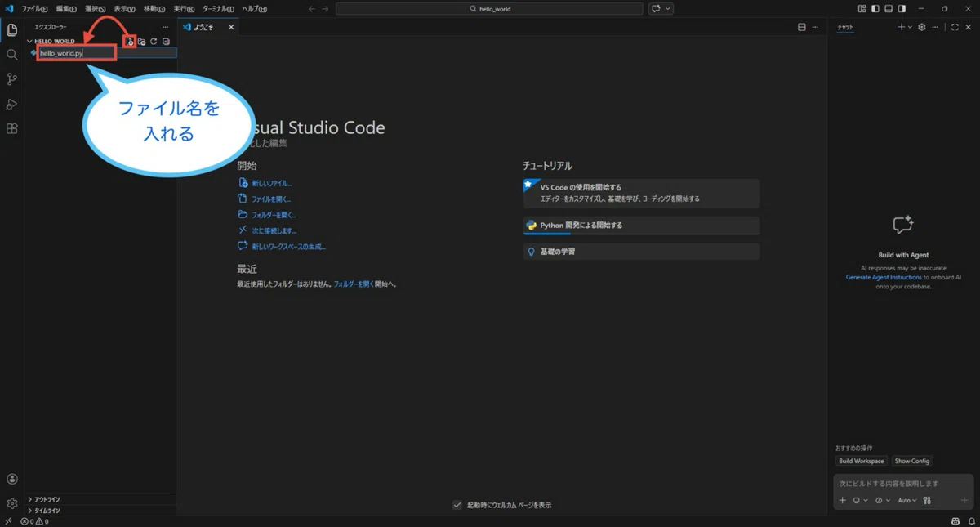Open the Extensions view
Screen dimensions: 980x527
point(11,128)
